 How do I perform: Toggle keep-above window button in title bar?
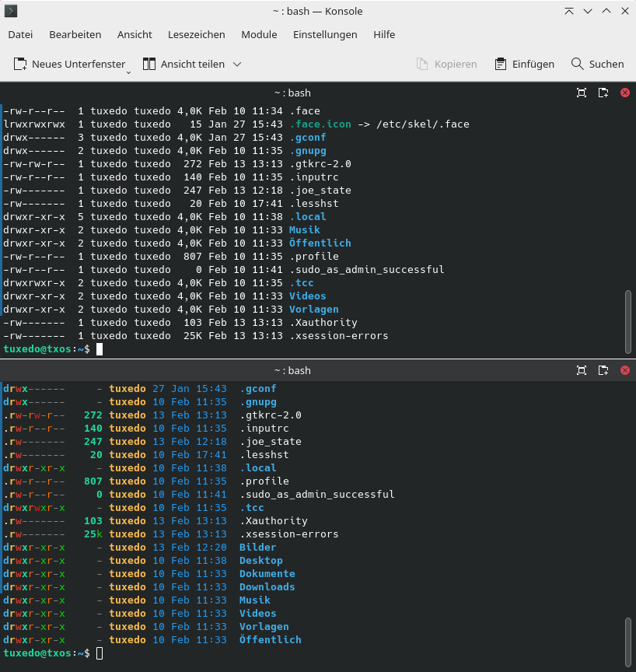tap(569, 11)
